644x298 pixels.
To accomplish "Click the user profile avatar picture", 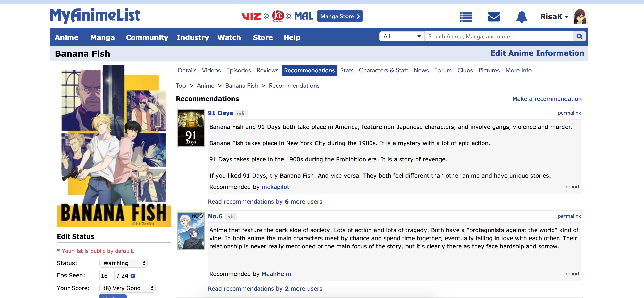I will [580, 17].
